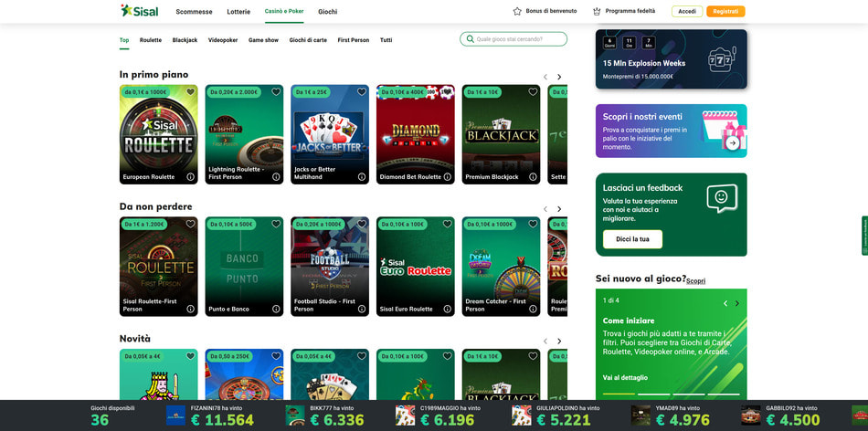
Task: Open the Scommesse menu
Action: pos(194,12)
